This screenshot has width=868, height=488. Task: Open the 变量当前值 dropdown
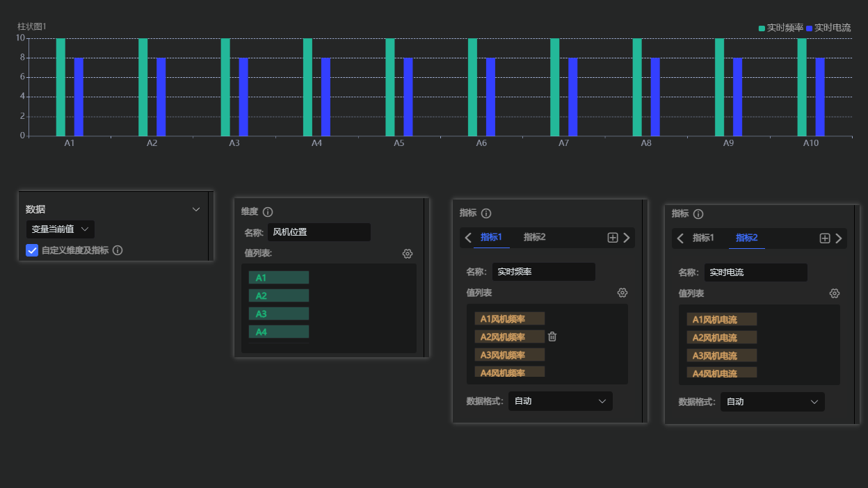pos(60,229)
